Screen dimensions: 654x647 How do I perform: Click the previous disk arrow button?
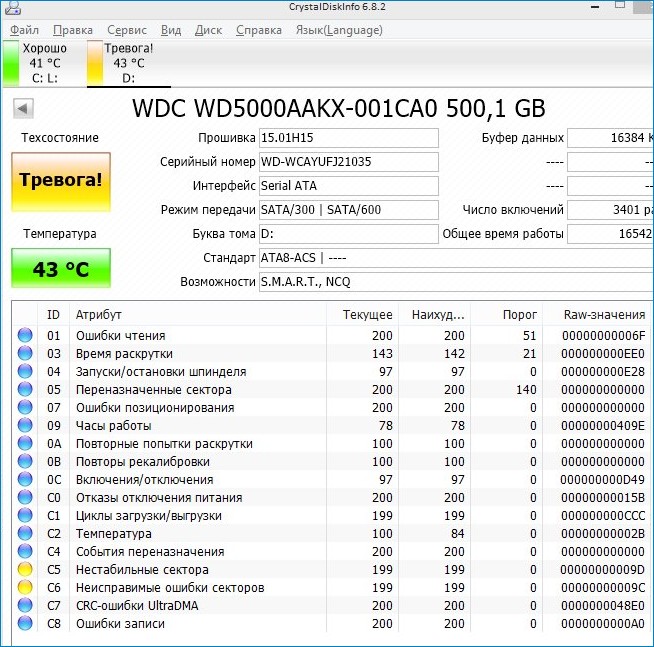coord(24,108)
